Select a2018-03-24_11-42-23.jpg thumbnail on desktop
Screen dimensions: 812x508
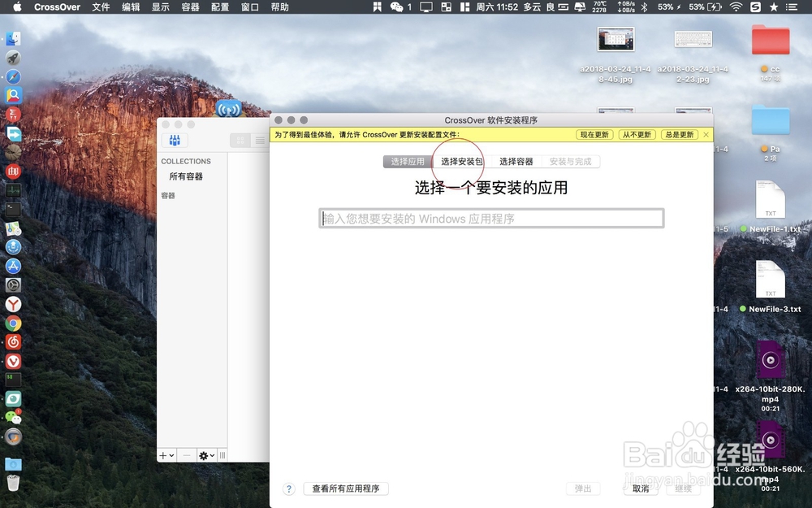coord(693,39)
